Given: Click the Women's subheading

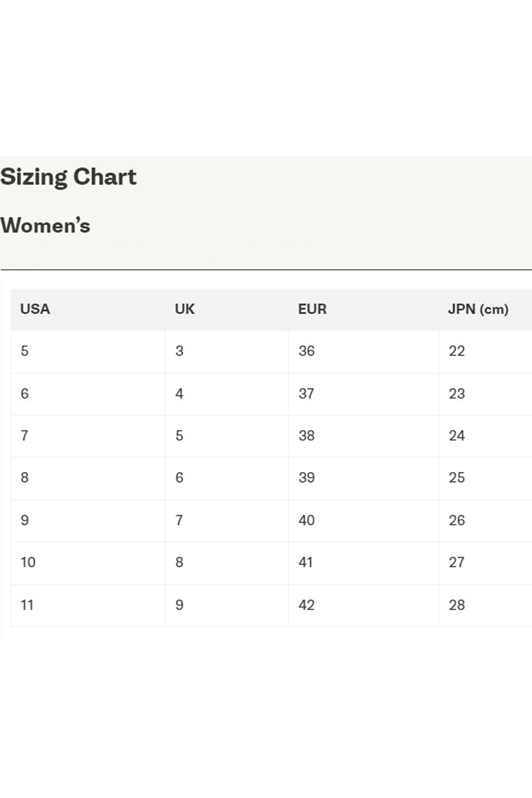Looking at the screenshot, I should pyautogui.click(x=45, y=225).
